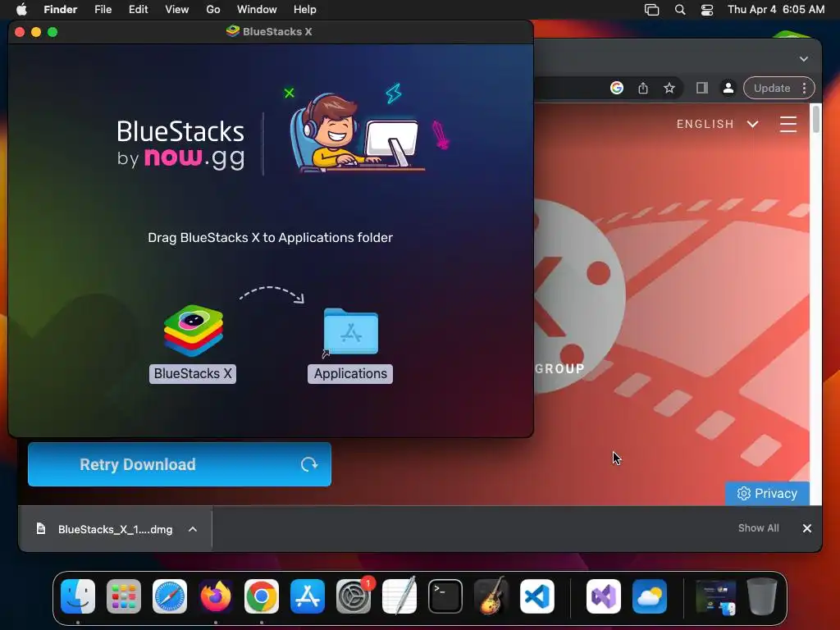Open the View menu
Viewport: 840px width, 630px height.
click(177, 10)
